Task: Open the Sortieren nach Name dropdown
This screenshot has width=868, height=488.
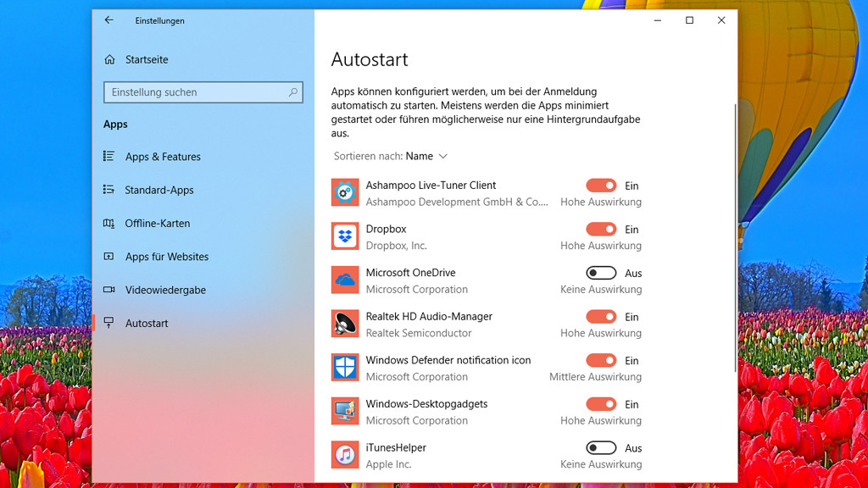Action: [391, 156]
